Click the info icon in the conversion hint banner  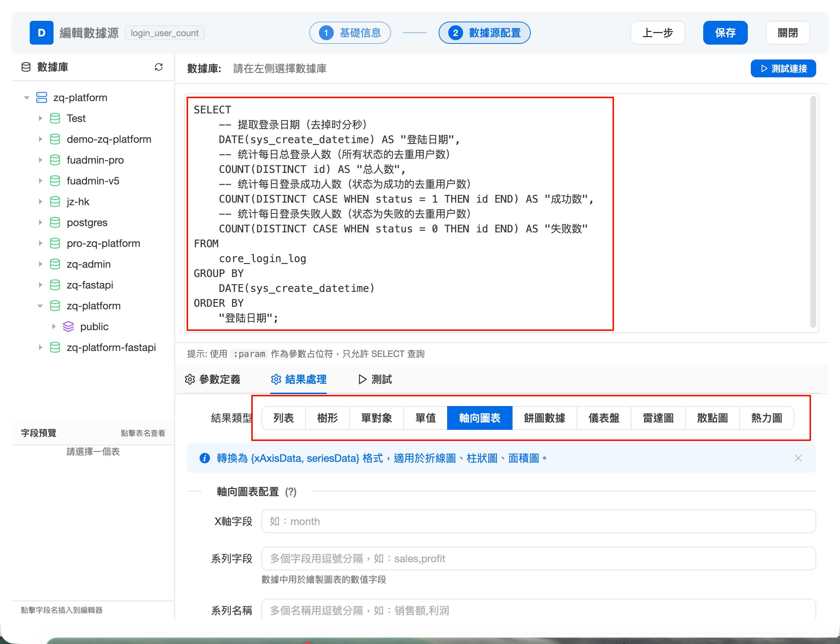[x=205, y=458]
